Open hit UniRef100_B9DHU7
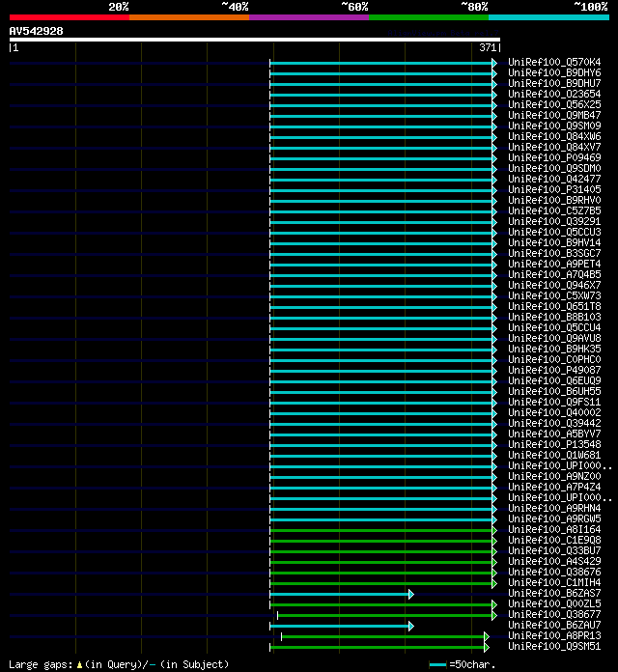This screenshot has width=618, height=672. 554,83
